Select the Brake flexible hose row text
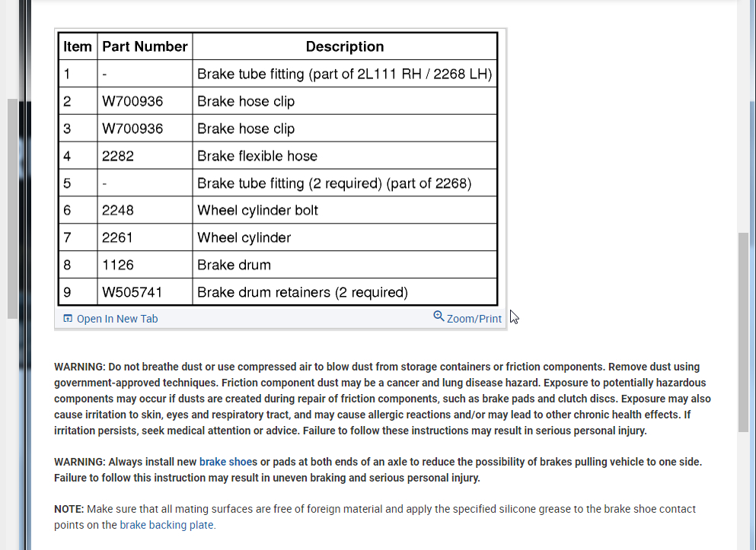Image resolution: width=756 pixels, height=550 pixels. [257, 156]
